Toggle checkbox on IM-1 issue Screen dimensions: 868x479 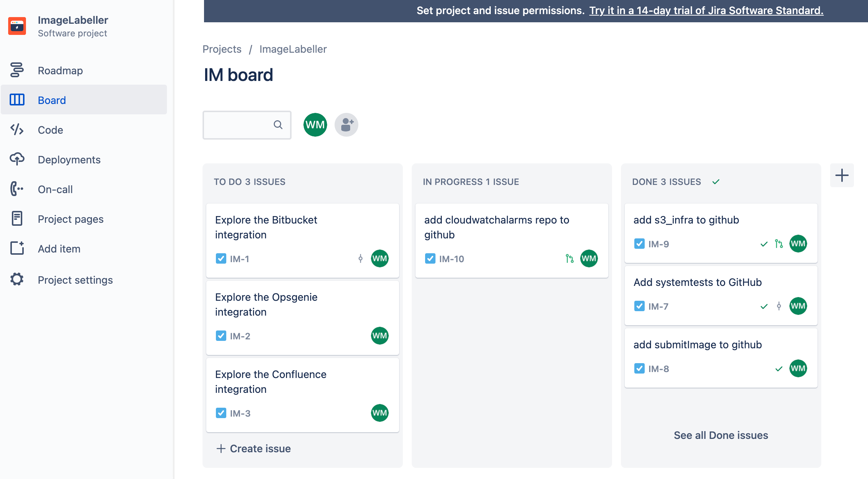click(x=221, y=258)
